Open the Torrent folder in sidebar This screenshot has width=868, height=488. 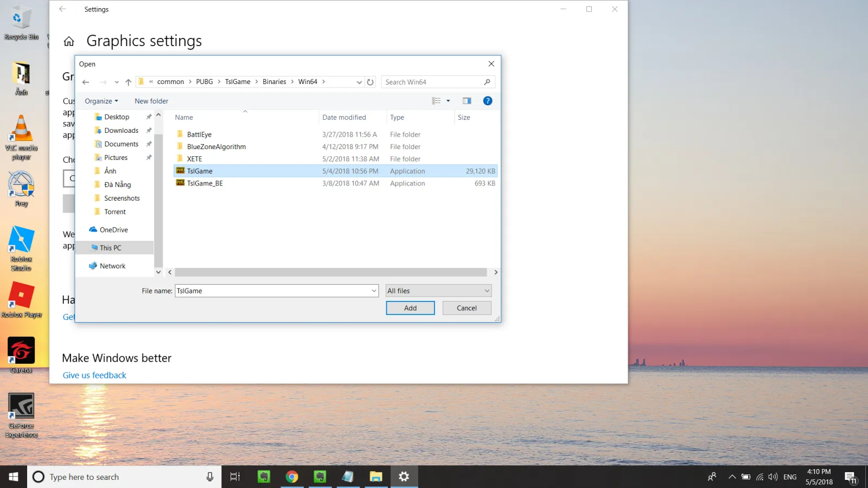pyautogui.click(x=114, y=211)
